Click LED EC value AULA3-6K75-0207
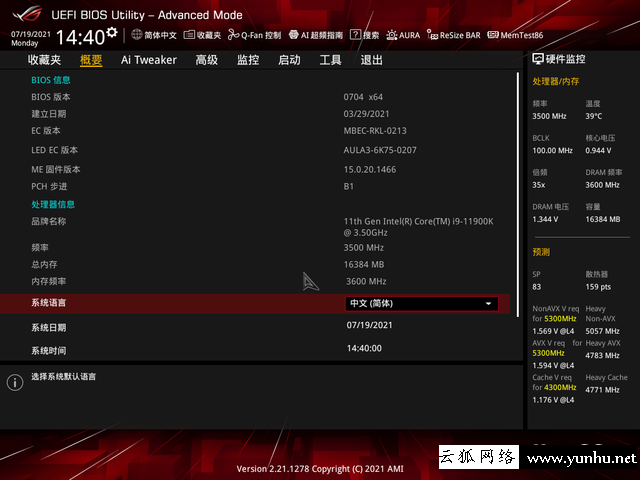Image resolution: width=640 pixels, height=480 pixels. pyautogui.click(x=380, y=150)
